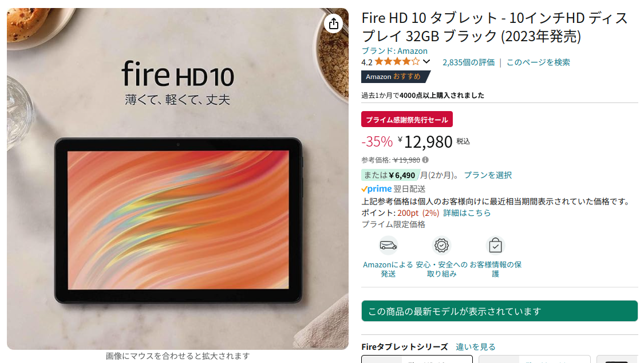Expand the rating dropdown chevron

pyautogui.click(x=426, y=62)
